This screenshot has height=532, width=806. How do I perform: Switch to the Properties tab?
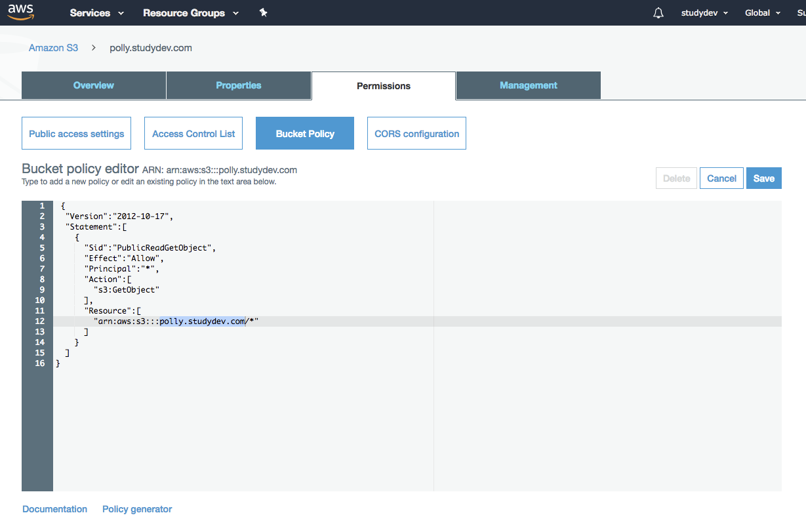click(239, 85)
